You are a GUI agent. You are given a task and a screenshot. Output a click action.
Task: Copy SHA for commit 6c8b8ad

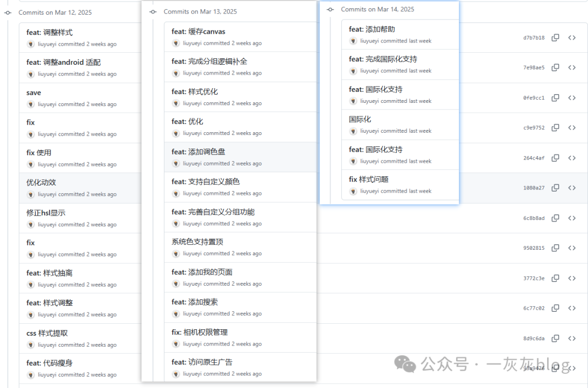point(555,218)
